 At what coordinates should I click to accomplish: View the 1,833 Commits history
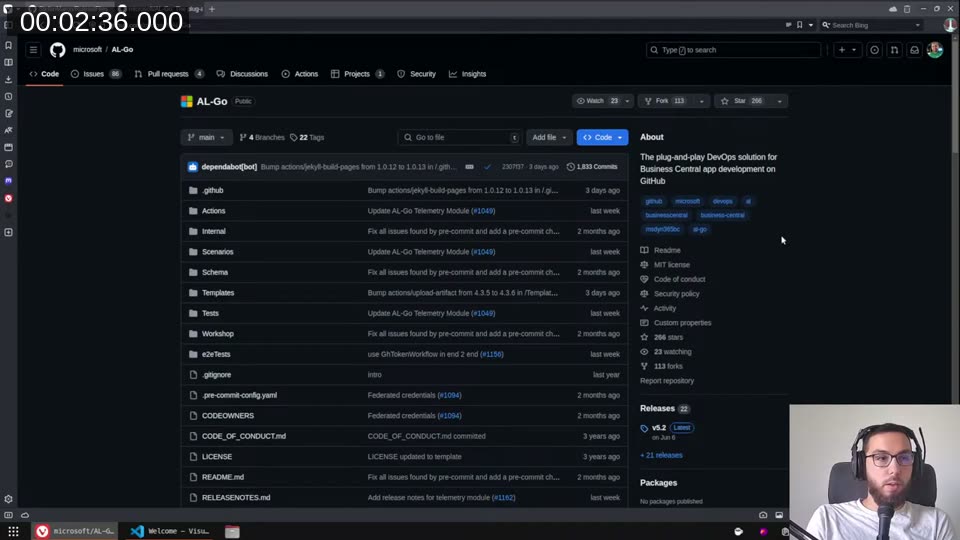click(x=592, y=167)
